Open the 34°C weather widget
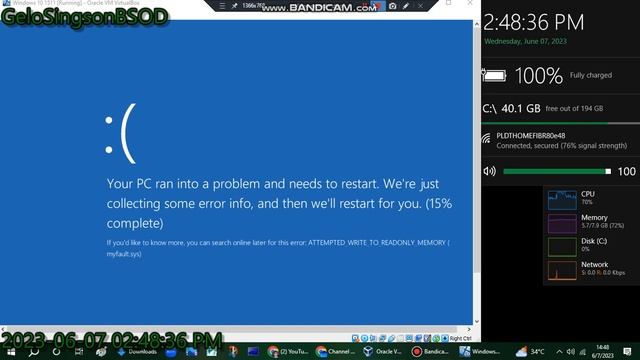Viewport: 640px width, 360px height. [530, 351]
